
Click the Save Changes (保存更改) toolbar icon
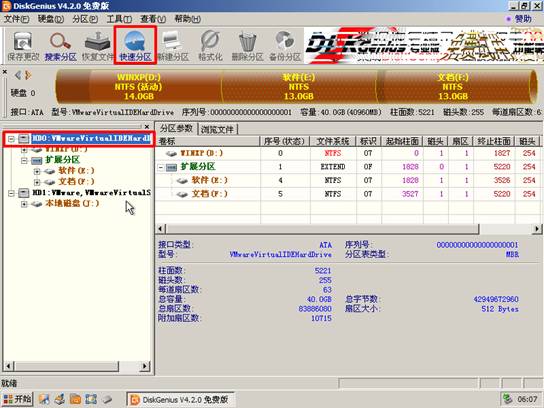coord(23,46)
